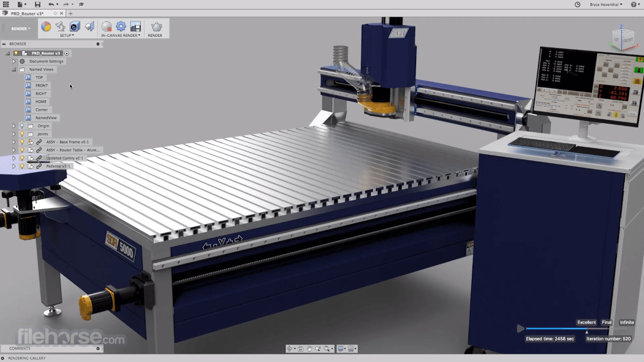Open the RENDER workspace dropdown
Image resolution: width=644 pixels, height=362 pixels.
pos(21,29)
